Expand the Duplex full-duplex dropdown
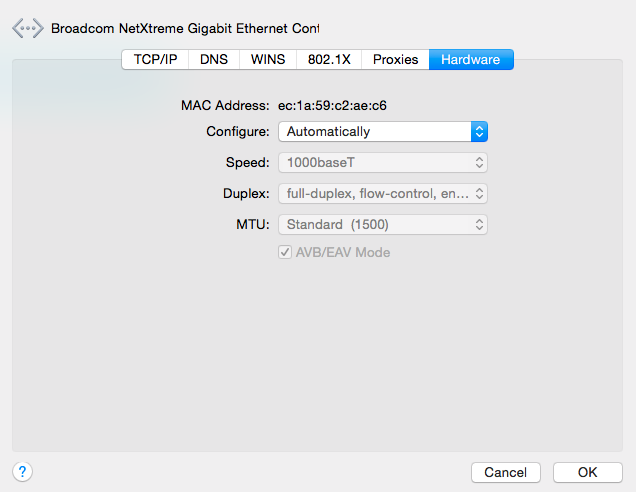The width and height of the screenshot is (636, 492). (383, 193)
